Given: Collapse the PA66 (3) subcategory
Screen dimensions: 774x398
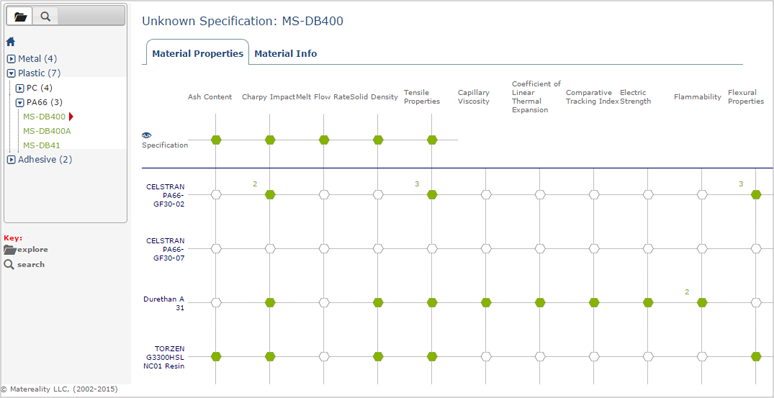Looking at the screenshot, I should pyautogui.click(x=20, y=103).
